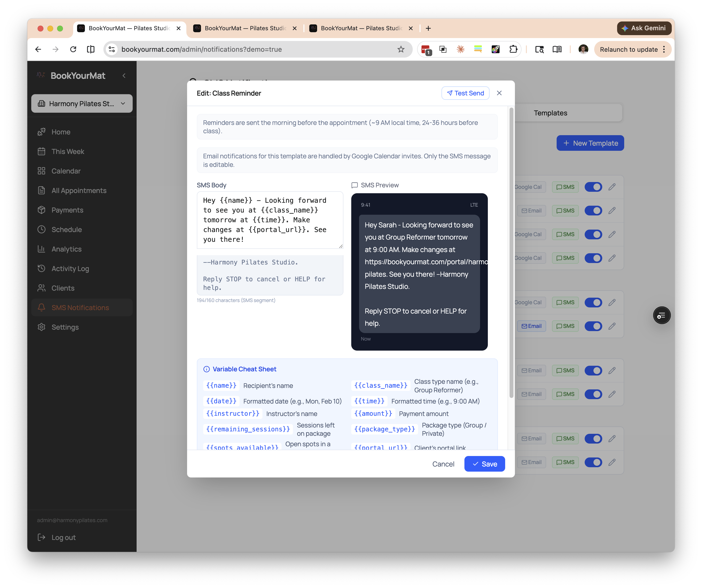Open Payments from the sidebar
Screen dimensions: 702x588
pyautogui.click(x=67, y=210)
